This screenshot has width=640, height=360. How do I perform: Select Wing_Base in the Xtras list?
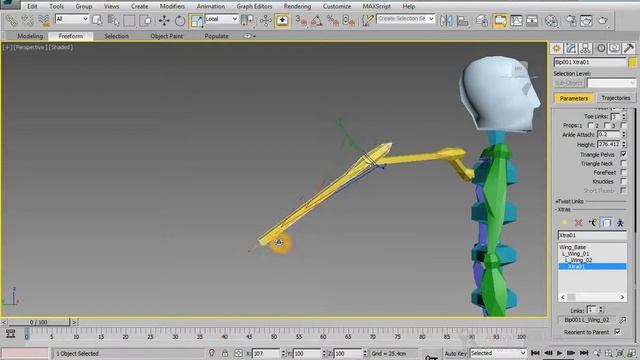tap(573, 247)
